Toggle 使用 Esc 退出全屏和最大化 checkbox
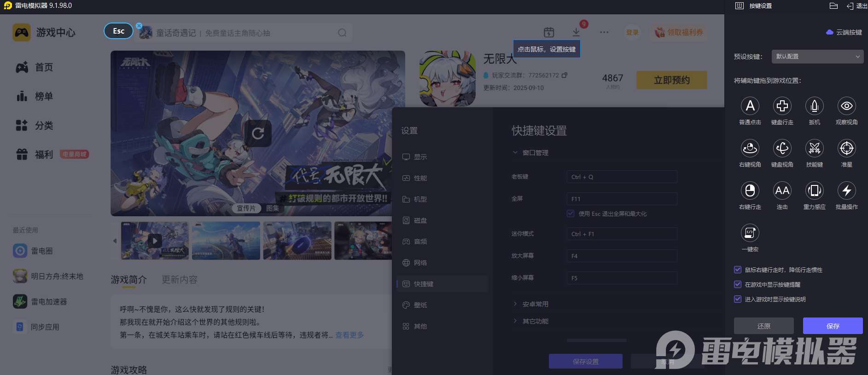868x375 pixels. [x=571, y=213]
